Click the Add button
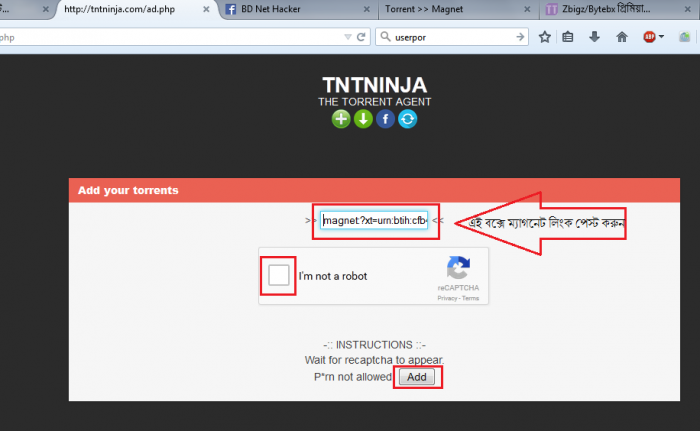700x431 pixels. point(417,377)
